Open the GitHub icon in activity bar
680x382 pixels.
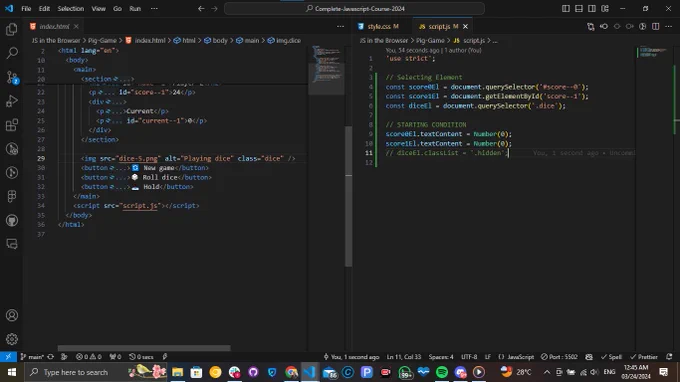pos(12,220)
